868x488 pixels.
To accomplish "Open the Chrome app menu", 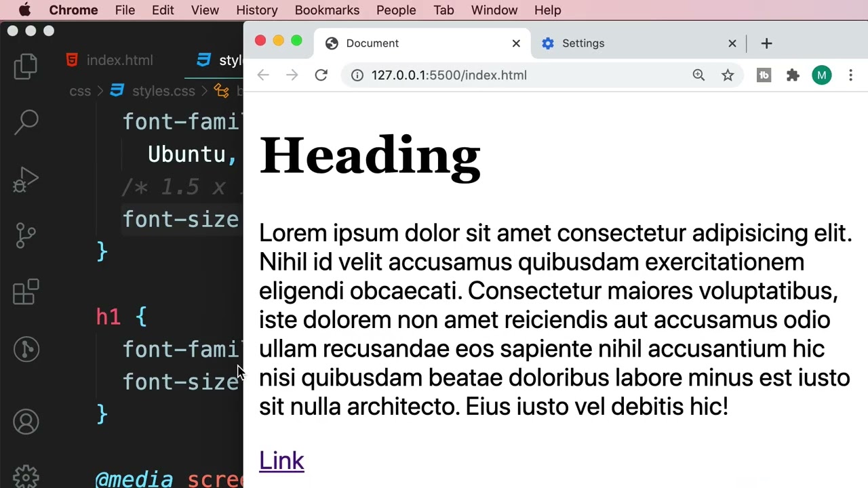I will [73, 10].
